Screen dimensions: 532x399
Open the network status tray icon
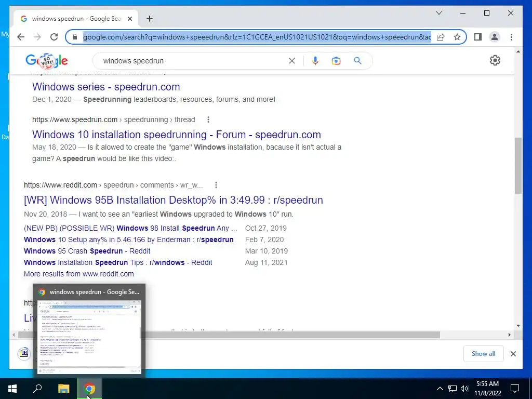[x=453, y=389]
